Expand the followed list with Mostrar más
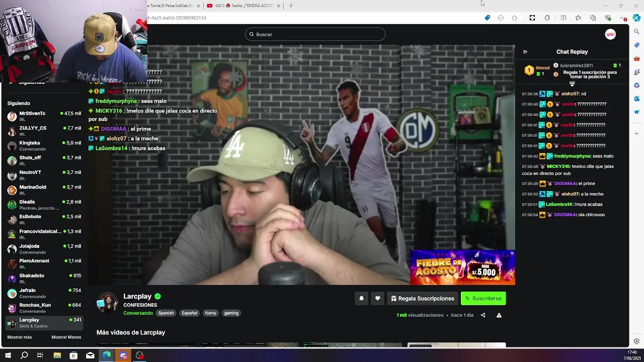This screenshot has height=362, width=644. (x=20, y=337)
